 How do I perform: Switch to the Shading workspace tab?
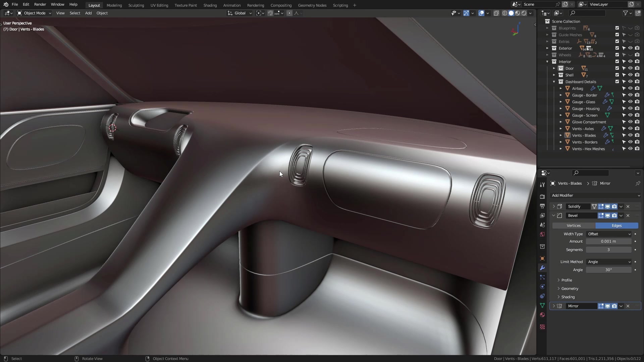coord(210,5)
